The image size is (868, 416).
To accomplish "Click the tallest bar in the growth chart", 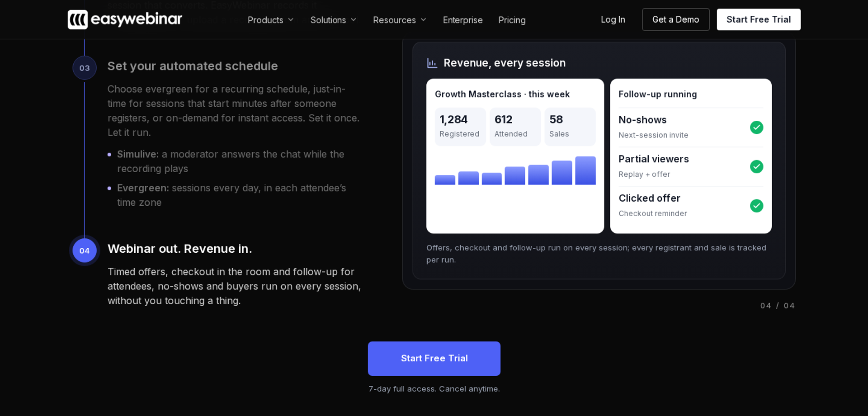I will (585, 170).
